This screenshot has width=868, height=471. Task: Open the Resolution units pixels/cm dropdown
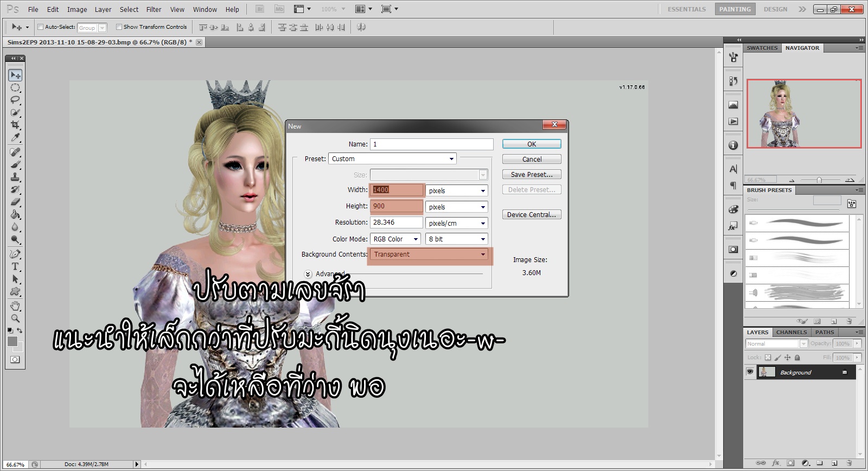(x=457, y=223)
